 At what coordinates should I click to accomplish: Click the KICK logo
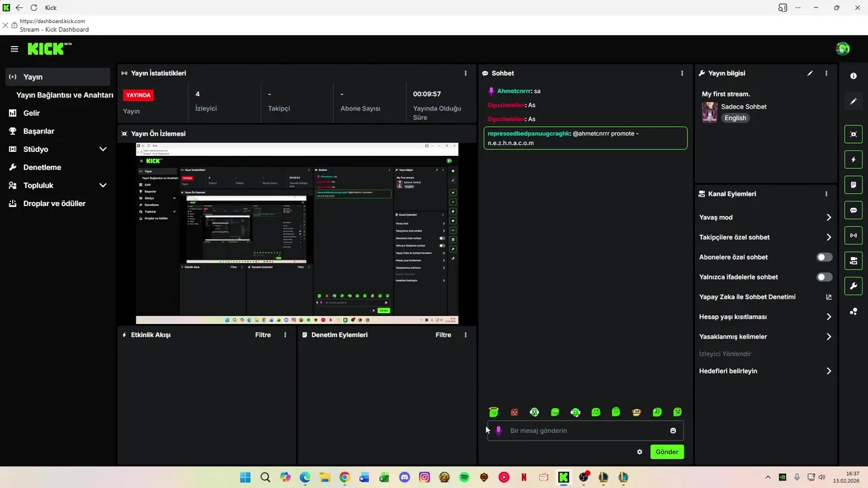coord(50,49)
